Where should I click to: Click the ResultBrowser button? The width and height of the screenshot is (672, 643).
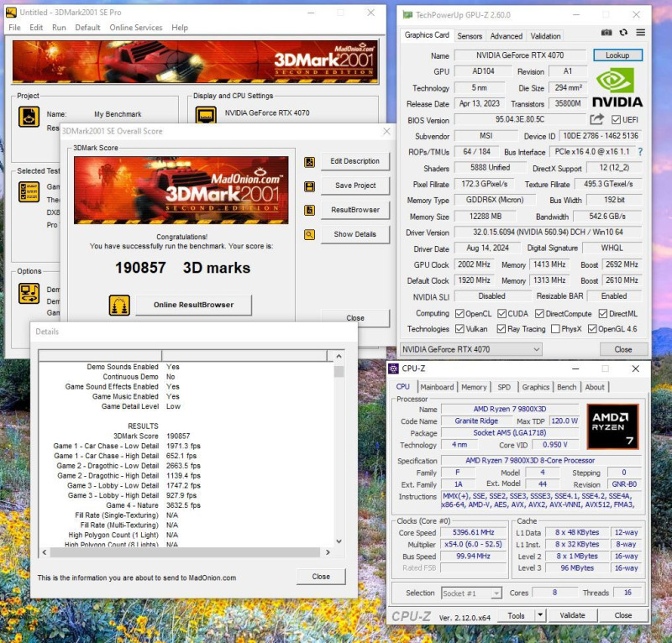coord(354,210)
